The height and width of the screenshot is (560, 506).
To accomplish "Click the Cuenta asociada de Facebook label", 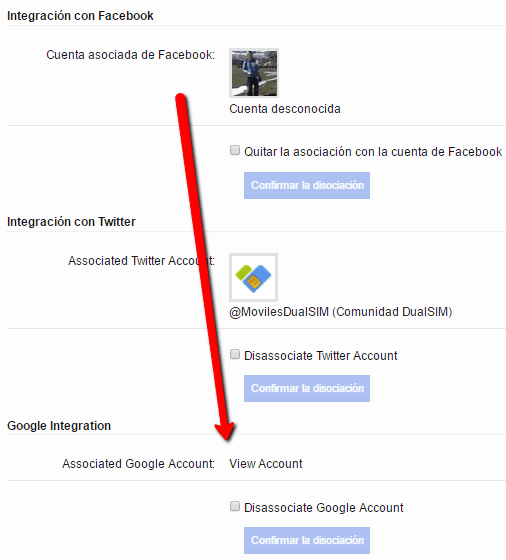I will point(130,55).
